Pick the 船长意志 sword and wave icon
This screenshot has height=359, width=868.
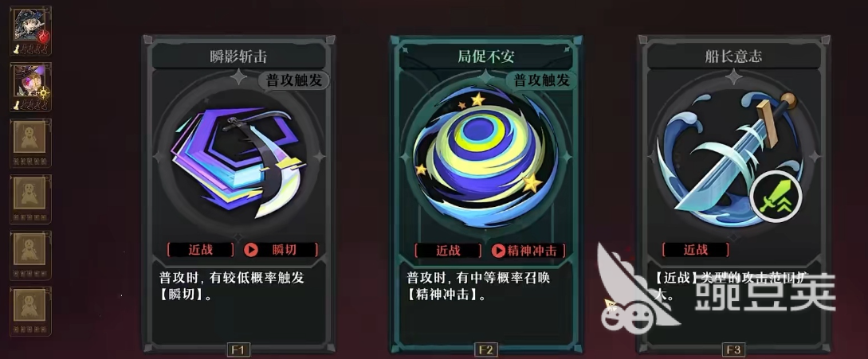[x=729, y=156]
